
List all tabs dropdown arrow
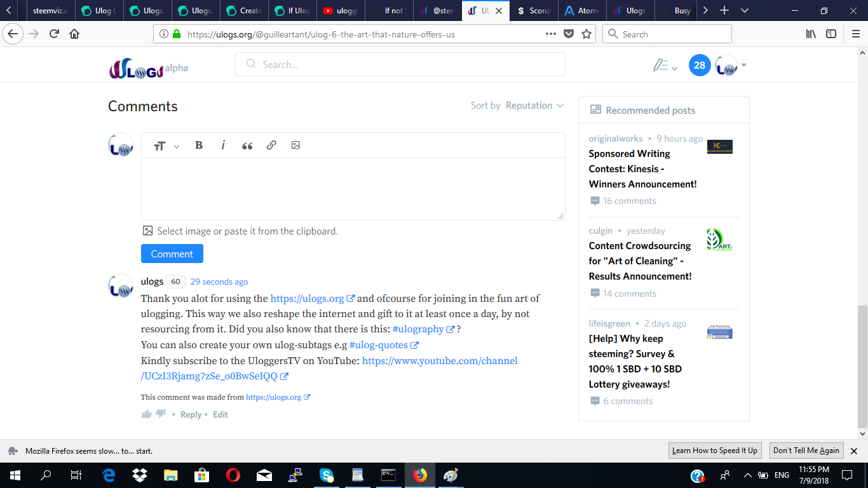745,11
